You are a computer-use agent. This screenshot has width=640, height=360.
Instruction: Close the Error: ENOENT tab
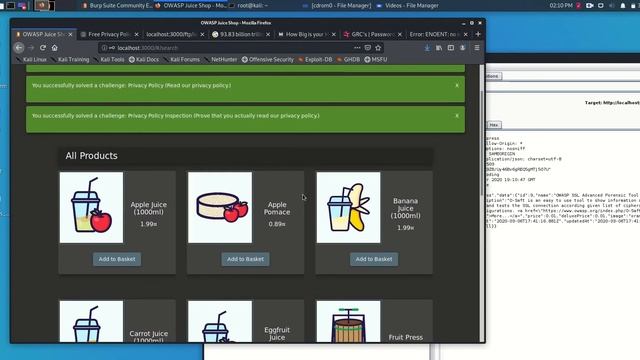point(465,35)
